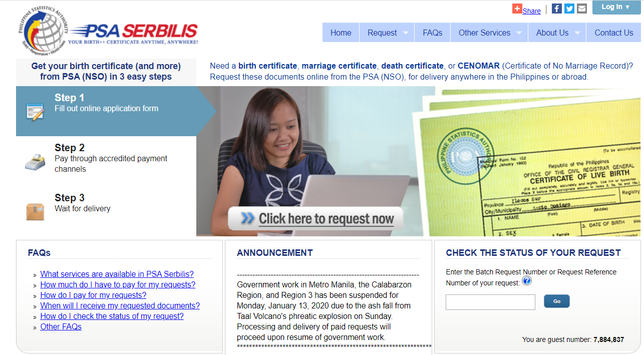Click the blue help question mark icon
This screenshot has width=644, height=355.
click(x=526, y=280)
